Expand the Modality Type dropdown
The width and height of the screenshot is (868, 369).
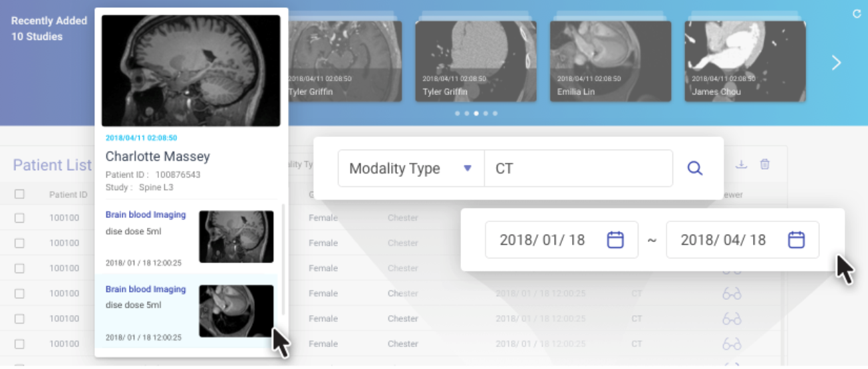pos(468,168)
